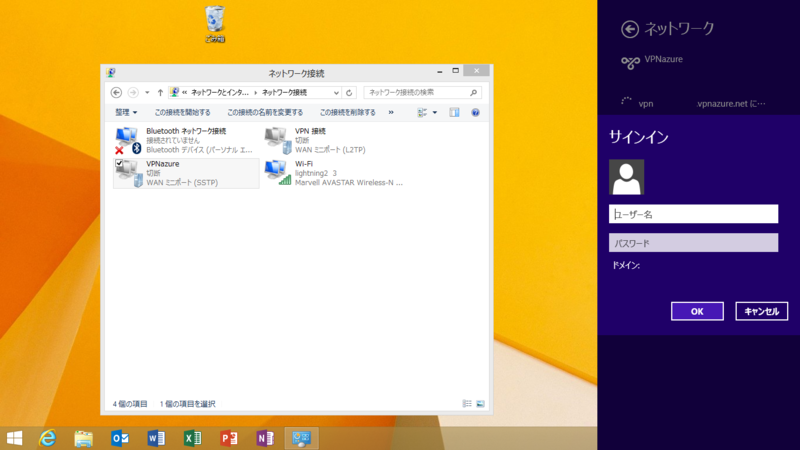Toggle the preview pane icon
The height and width of the screenshot is (450, 800).
point(454,112)
